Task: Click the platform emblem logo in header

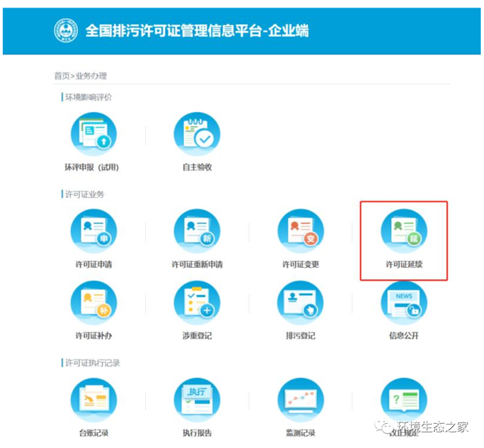Action: pos(66,30)
